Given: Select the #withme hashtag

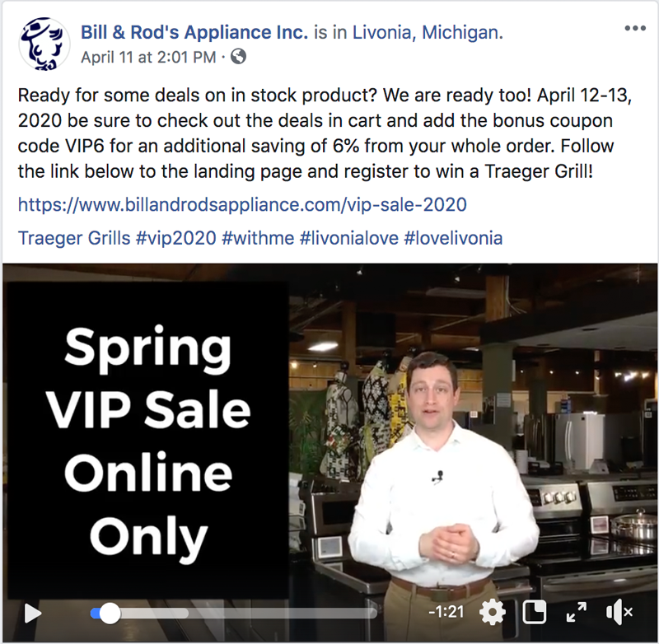Looking at the screenshot, I should click(258, 238).
